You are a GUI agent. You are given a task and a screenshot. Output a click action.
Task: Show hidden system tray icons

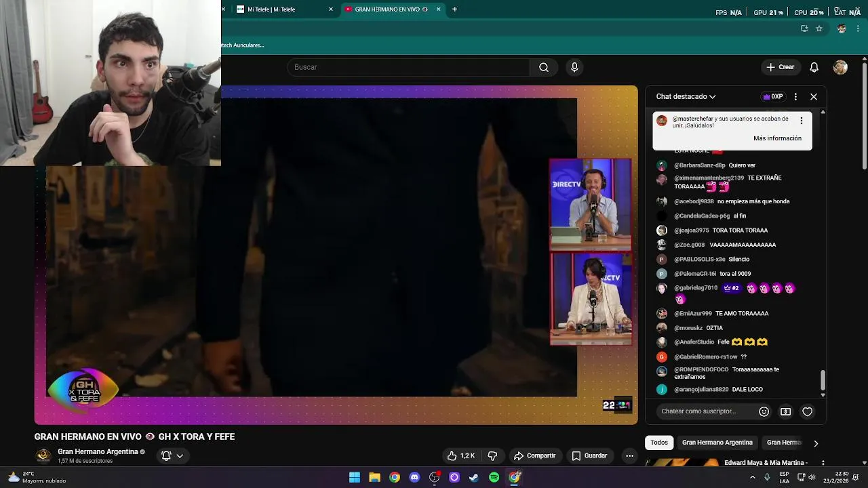pyautogui.click(x=752, y=477)
